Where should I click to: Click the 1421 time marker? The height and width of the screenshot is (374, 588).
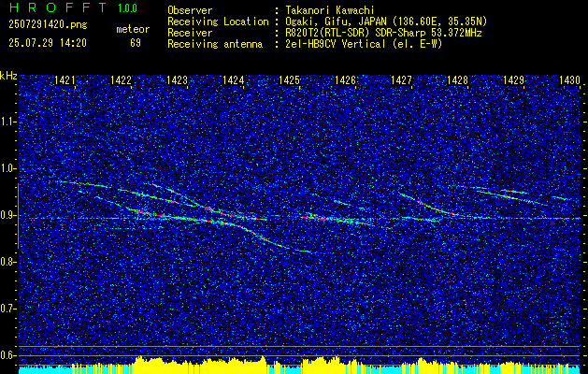65,80
